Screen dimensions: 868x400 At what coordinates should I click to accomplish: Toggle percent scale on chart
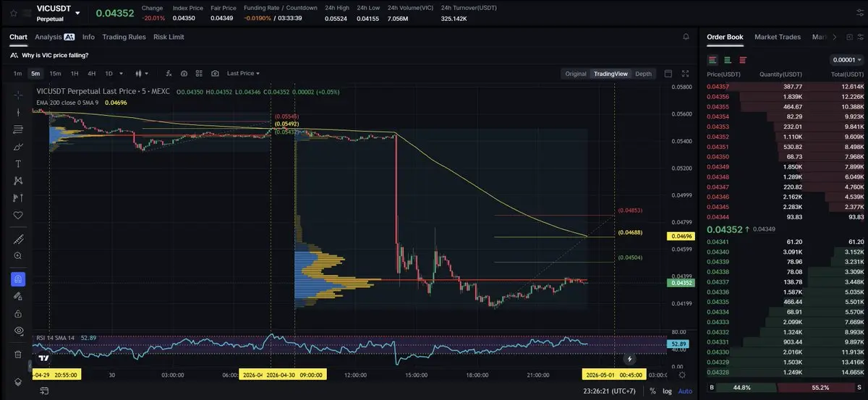[652, 391]
